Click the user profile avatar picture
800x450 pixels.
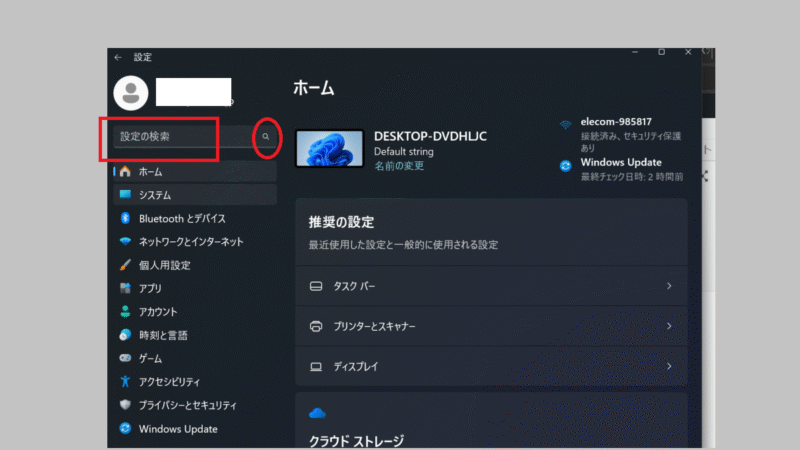pos(131,93)
